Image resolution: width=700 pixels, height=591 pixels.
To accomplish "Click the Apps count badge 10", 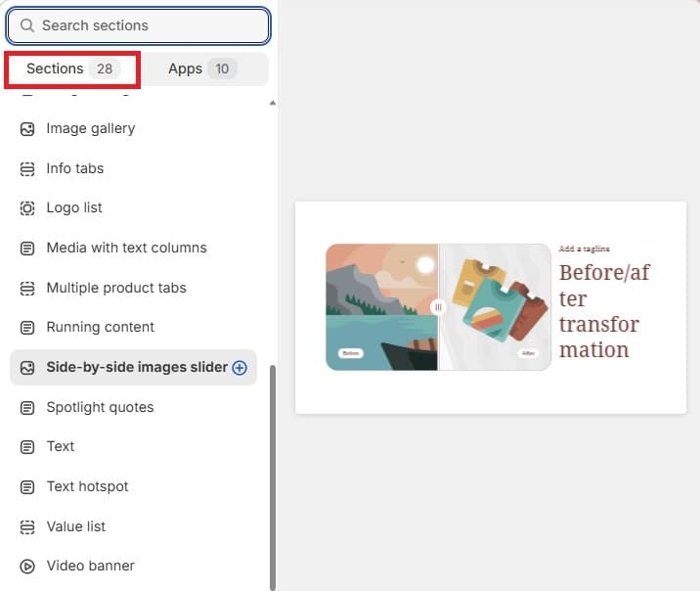I will tap(222, 68).
